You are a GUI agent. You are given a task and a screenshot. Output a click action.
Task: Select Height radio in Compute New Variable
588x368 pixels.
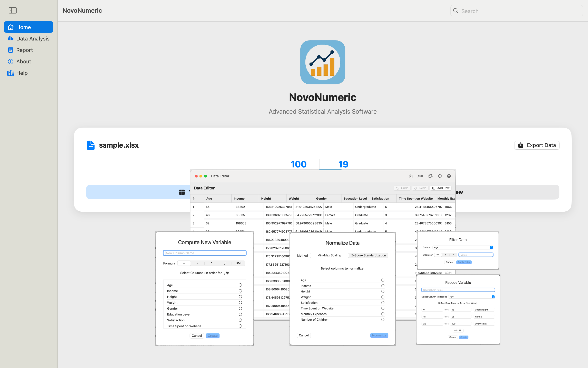(240, 297)
